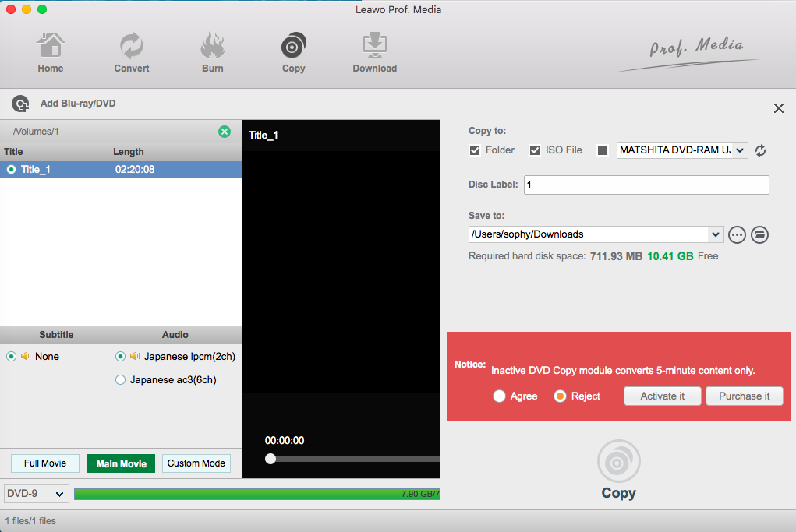This screenshot has width=796, height=532.
Task: Click the Subtitle column header
Action: click(56, 335)
